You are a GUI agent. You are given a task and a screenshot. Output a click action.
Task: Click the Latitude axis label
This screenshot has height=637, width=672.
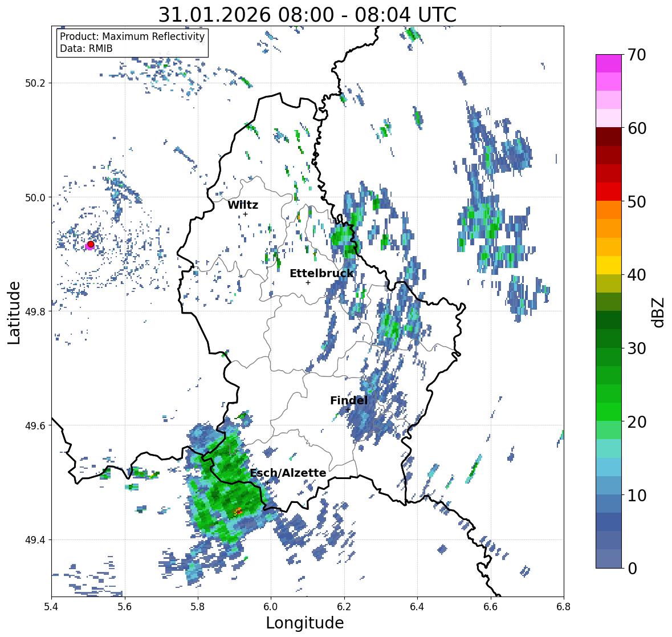pos(14,313)
